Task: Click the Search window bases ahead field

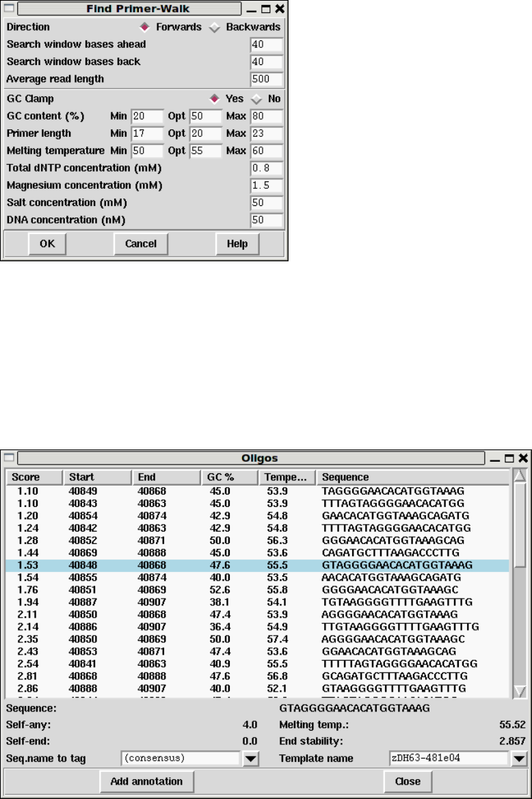Action: click(267, 45)
